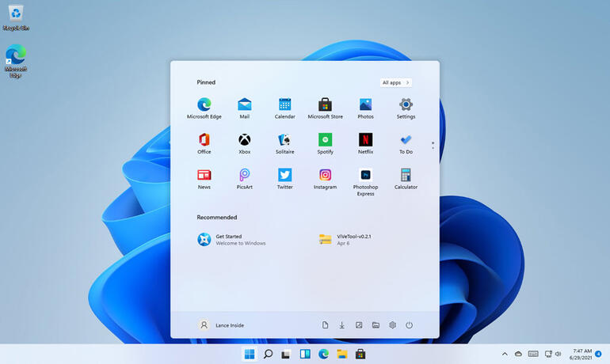The image size is (610, 364).
Task: Go to next page of pinned apps
Action: click(433, 148)
